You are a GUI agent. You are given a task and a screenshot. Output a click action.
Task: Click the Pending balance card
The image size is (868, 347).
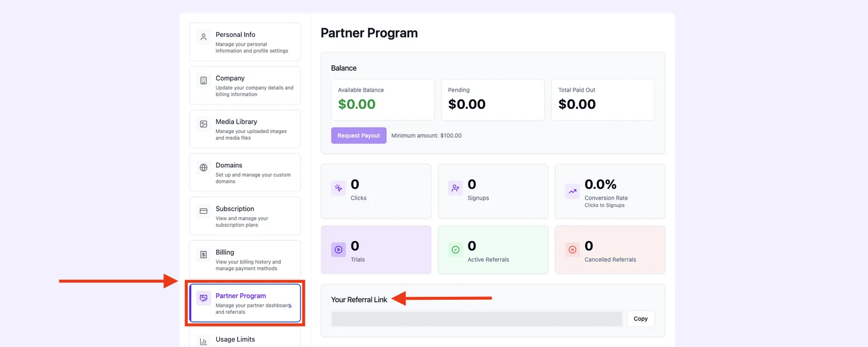point(493,100)
